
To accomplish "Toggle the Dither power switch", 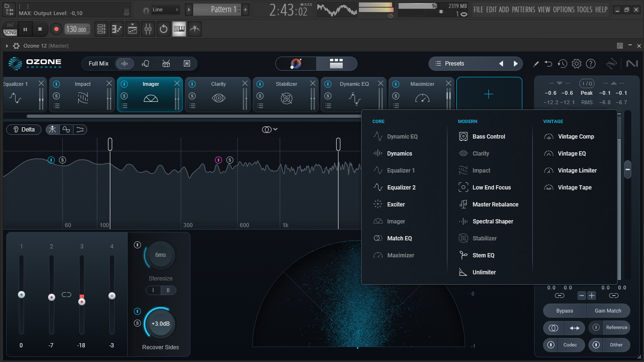I will pos(596,345).
